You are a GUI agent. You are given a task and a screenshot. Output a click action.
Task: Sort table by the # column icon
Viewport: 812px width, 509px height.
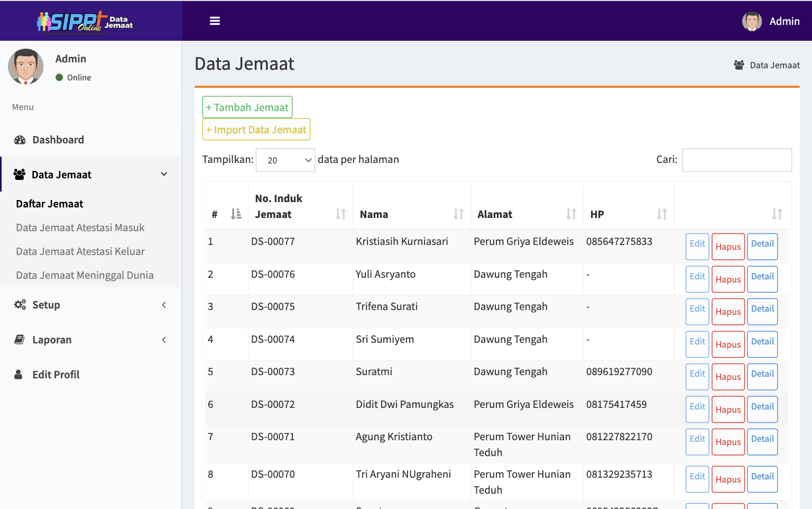236,214
